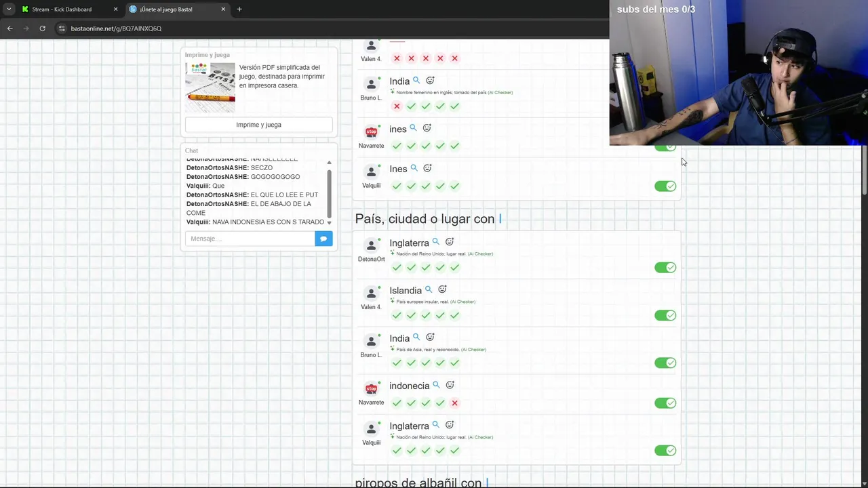Close the ¡Únete al juego Basta! tab

223,9
